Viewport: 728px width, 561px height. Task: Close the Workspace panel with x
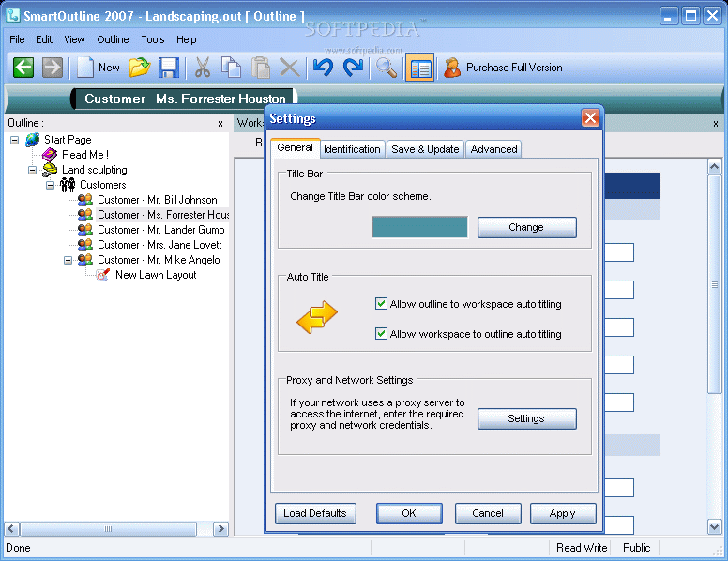[716, 124]
